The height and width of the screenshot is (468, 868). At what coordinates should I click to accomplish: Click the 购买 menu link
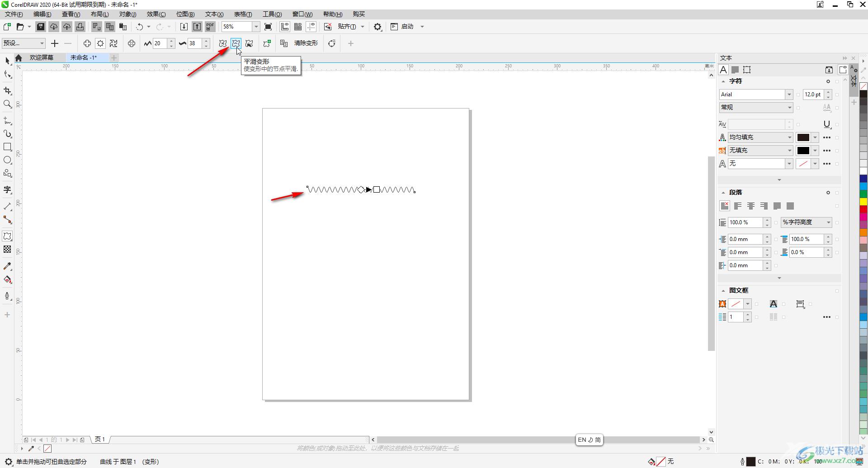pos(359,14)
